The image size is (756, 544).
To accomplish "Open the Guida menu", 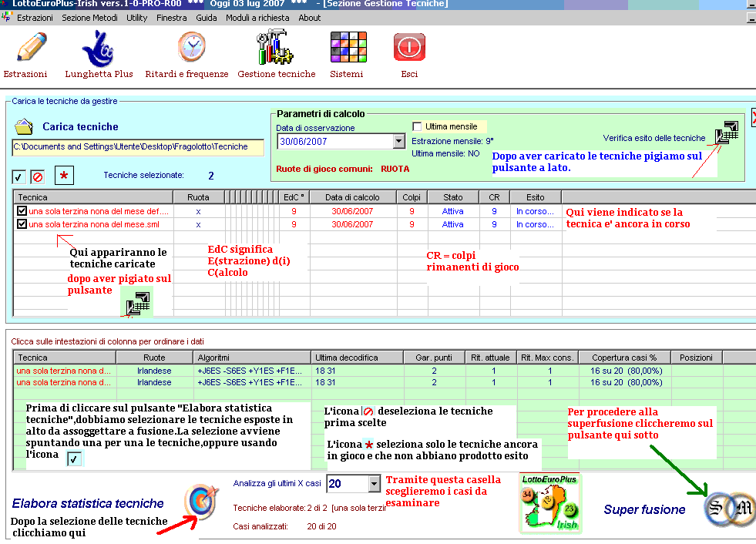I will coord(207,18).
